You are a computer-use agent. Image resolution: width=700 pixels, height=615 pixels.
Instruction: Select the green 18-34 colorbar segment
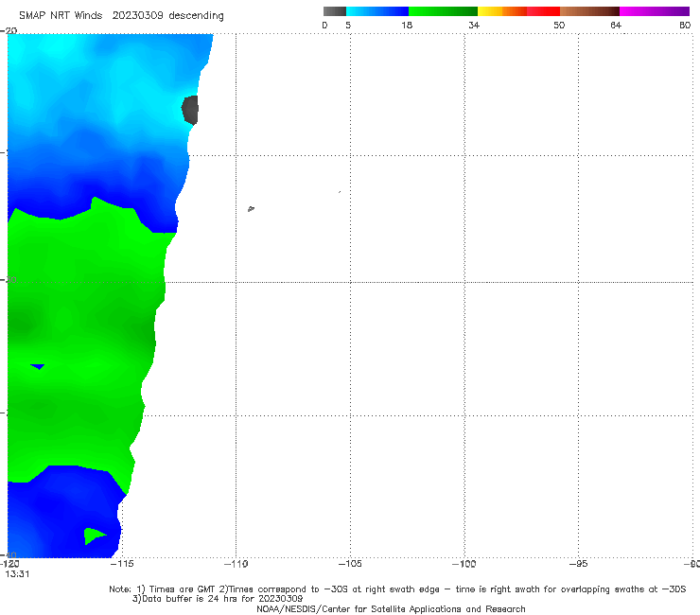point(443,11)
